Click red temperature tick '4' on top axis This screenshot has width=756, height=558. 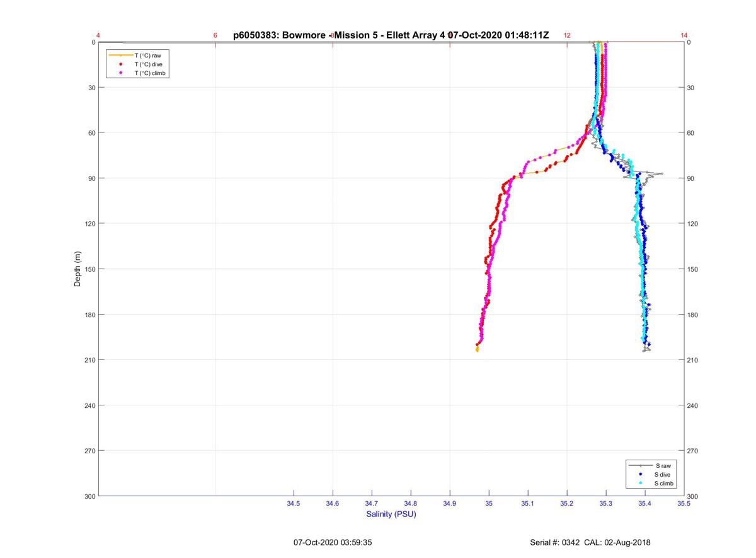(x=98, y=35)
